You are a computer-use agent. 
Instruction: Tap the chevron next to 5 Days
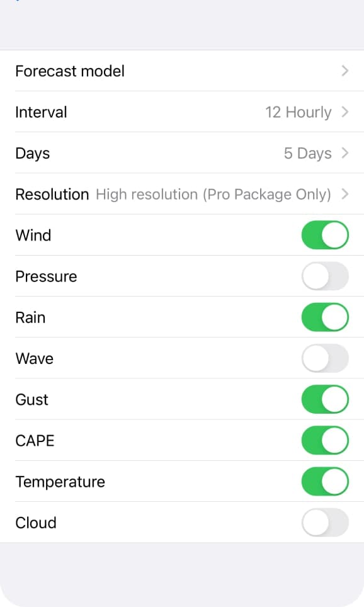pyautogui.click(x=345, y=153)
